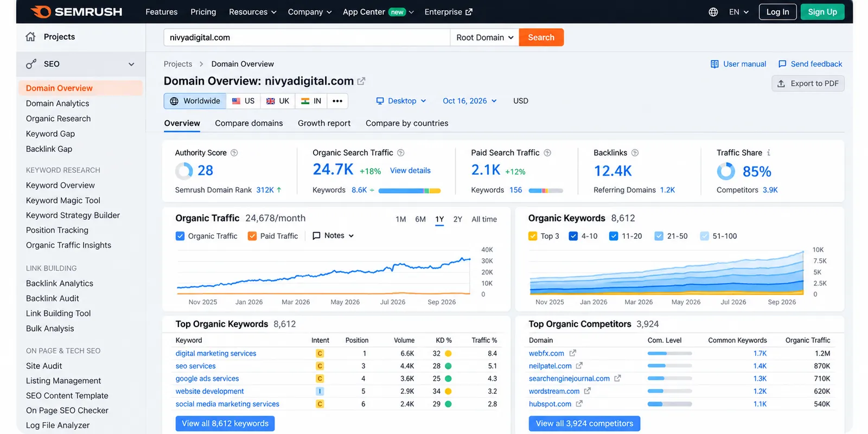
Task: Click Export to PDF button
Action: pyautogui.click(x=808, y=84)
